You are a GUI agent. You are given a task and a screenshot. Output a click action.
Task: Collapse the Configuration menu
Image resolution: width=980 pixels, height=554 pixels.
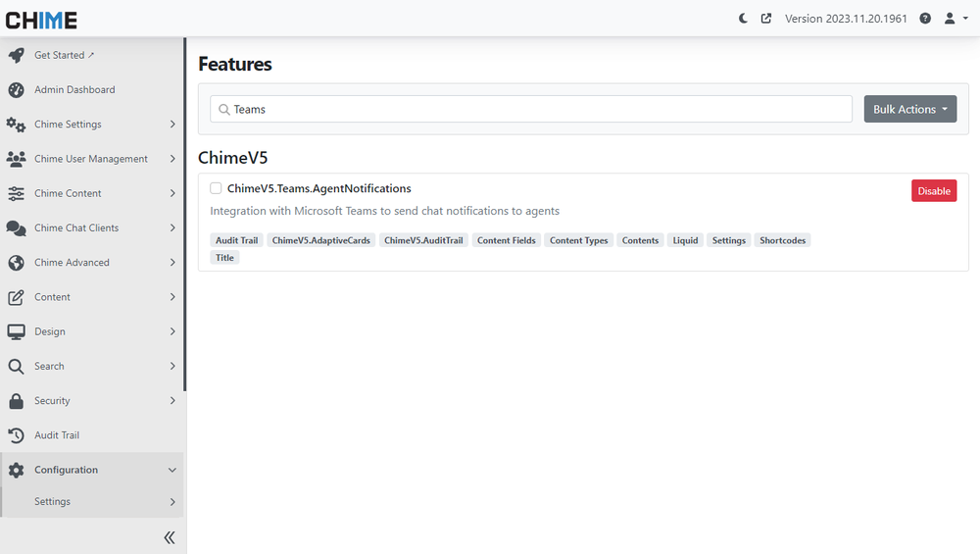(172, 471)
